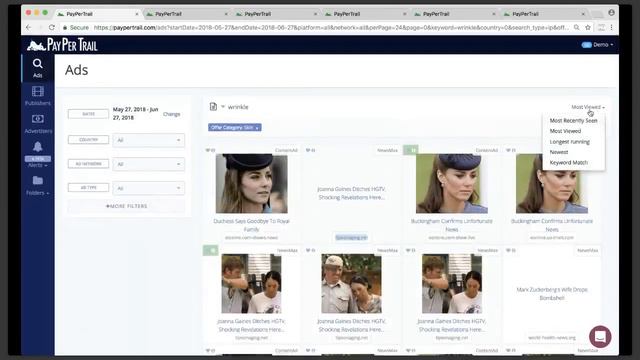This screenshot has width=640, height=360.
Task: Reload the page with the refresh icon
Action: click(x=51, y=27)
